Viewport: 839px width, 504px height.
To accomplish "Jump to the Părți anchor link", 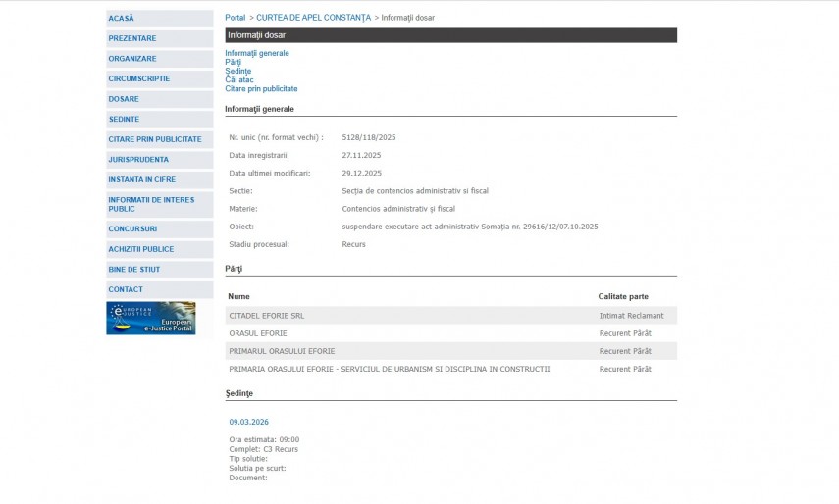I will point(233,62).
